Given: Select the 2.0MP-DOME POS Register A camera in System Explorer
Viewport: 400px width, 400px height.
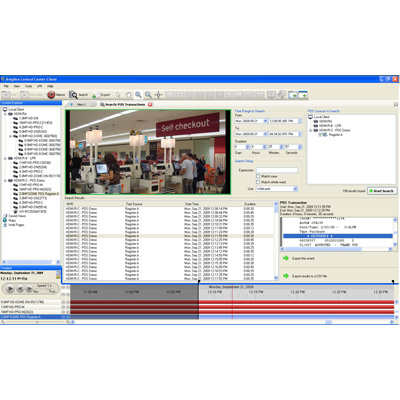Looking at the screenshot, I should 39,194.
